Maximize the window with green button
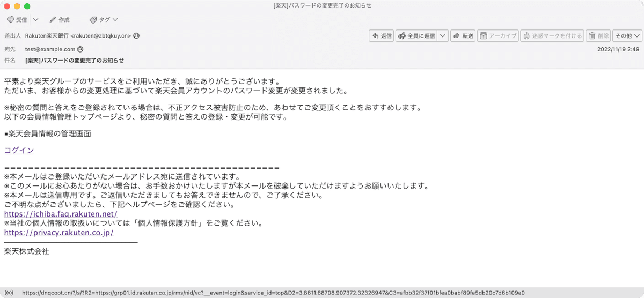 pyautogui.click(x=27, y=6)
